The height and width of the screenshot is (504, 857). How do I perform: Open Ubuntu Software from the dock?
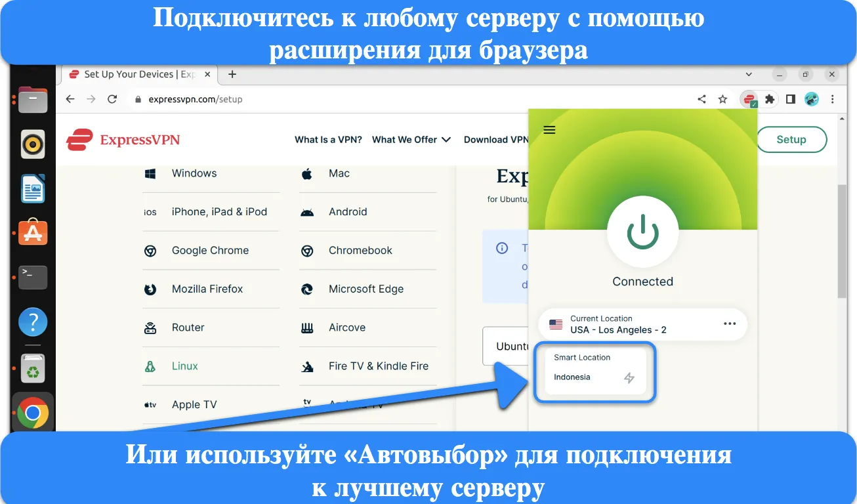pyautogui.click(x=33, y=232)
